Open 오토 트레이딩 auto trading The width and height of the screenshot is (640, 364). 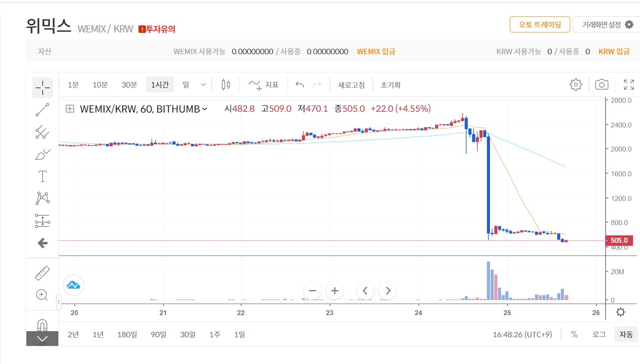[x=540, y=25]
